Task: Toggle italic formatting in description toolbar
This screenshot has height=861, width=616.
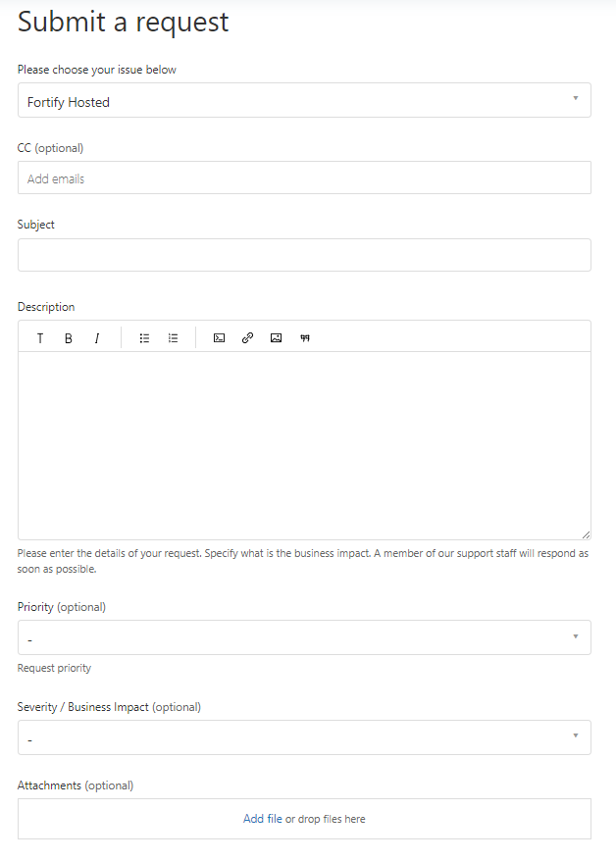Action: pos(97,338)
